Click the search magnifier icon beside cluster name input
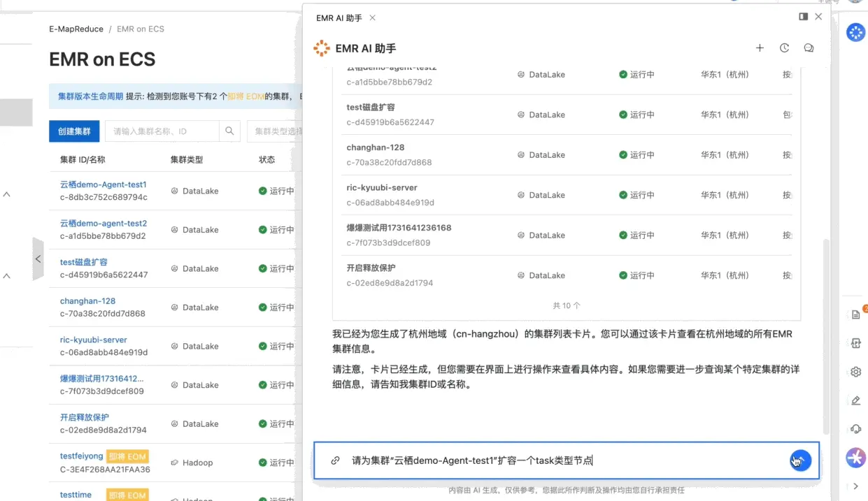Screen dimensions: 868x501 [229, 131]
